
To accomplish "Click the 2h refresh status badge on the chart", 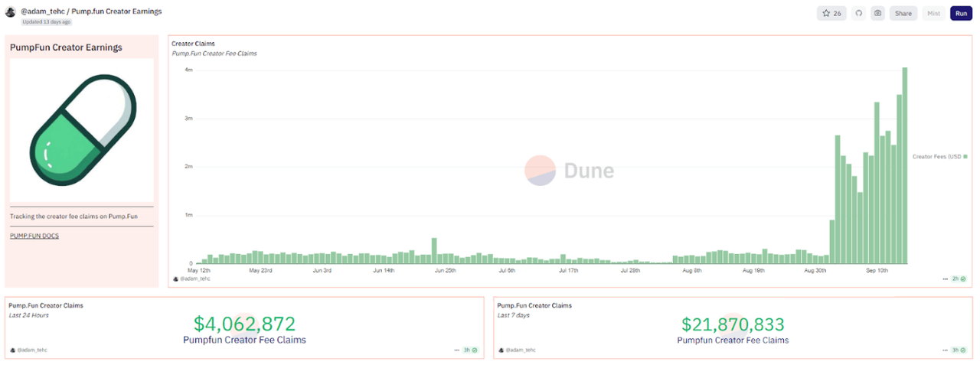I will pyautogui.click(x=959, y=279).
